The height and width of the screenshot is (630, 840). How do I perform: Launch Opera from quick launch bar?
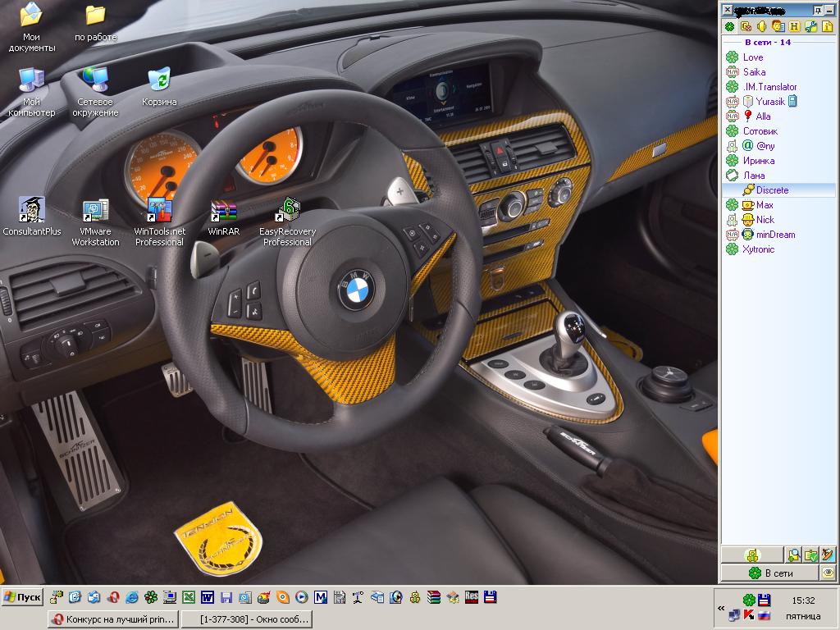[x=113, y=597]
